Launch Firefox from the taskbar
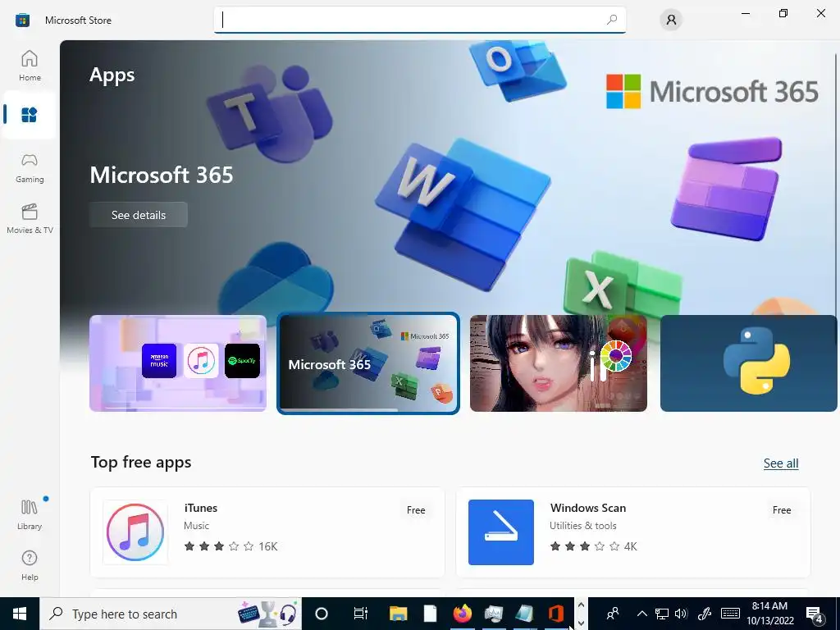This screenshot has height=630, width=840. (x=463, y=614)
